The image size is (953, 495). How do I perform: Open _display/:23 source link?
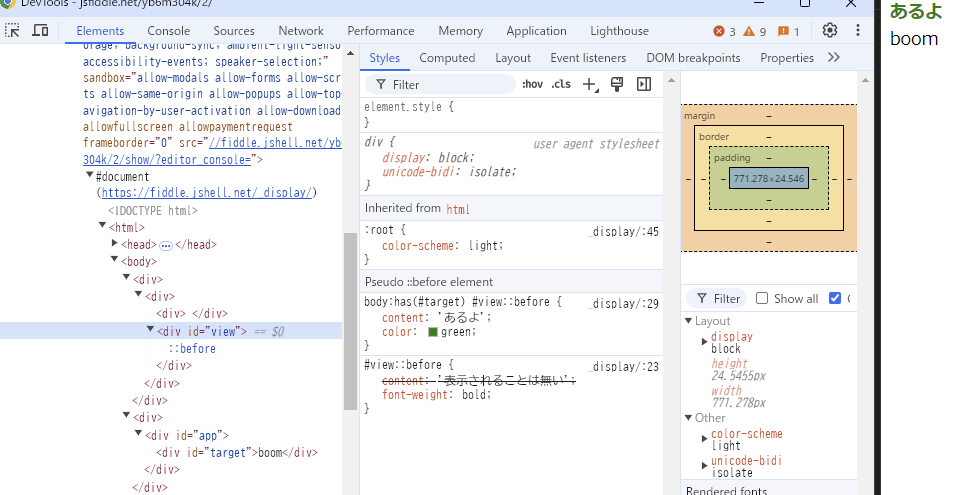624,367
